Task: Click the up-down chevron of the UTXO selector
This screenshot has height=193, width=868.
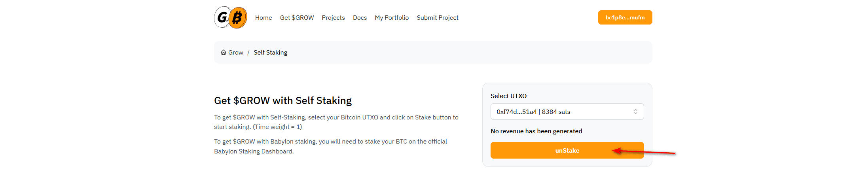Action: [636, 112]
